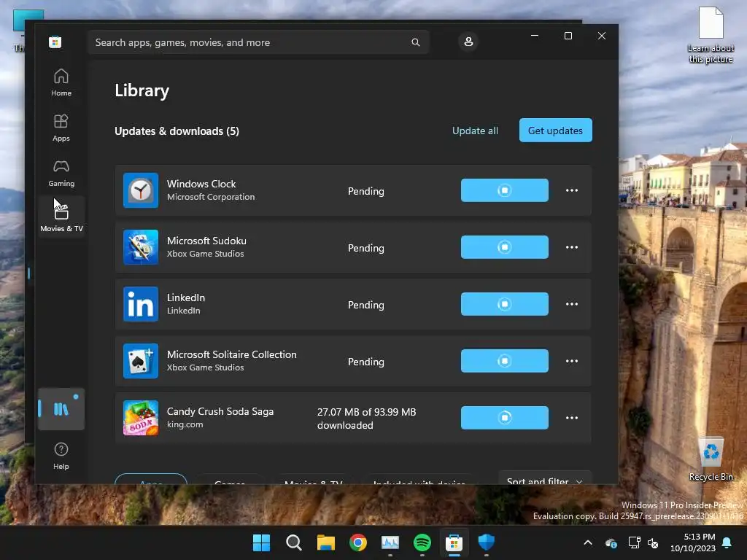Open File Explorer from the taskbar
Screen dimensions: 747x560
point(326,542)
